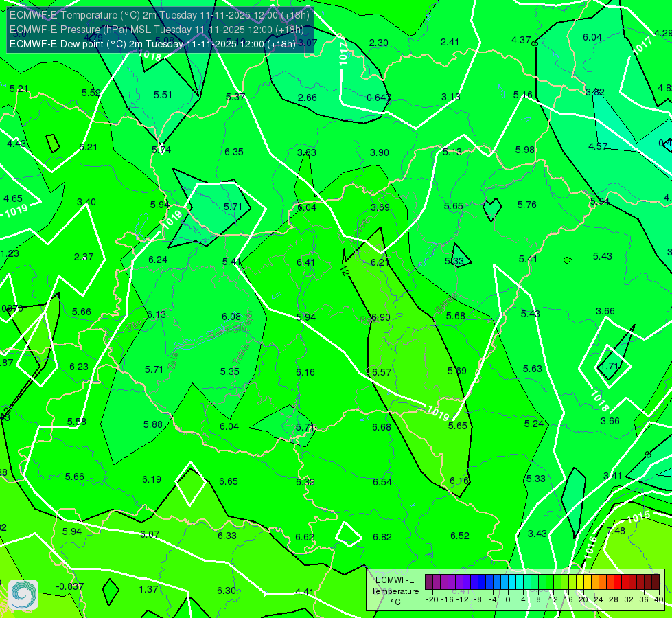Click the dew point value 2.66

[x=308, y=98]
